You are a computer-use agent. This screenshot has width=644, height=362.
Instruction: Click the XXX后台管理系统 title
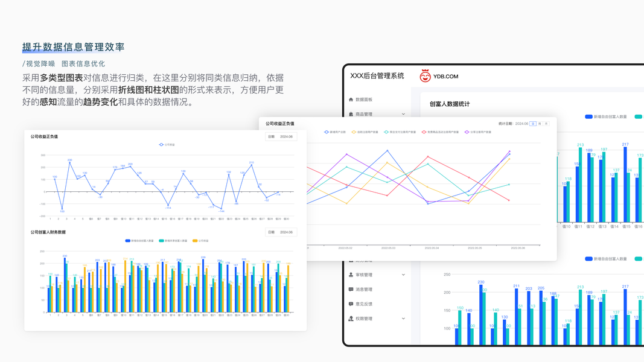[x=377, y=76]
